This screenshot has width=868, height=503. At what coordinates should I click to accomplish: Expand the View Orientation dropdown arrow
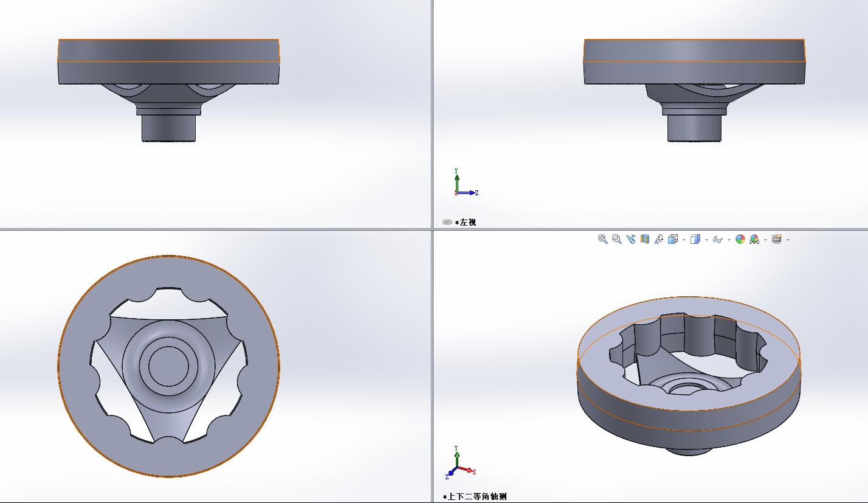684,240
